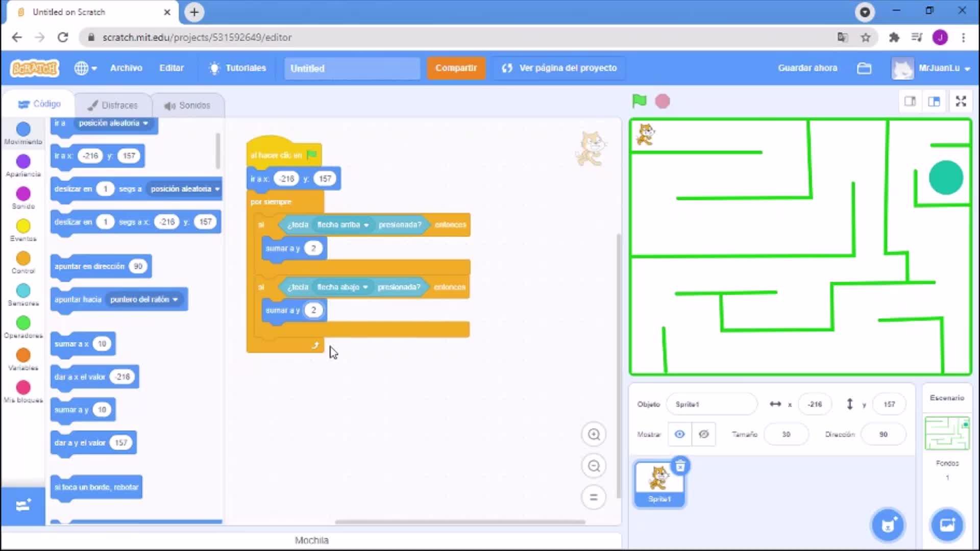Switch to the Disfraces tab
Viewport: 980px width, 551px height.
pos(113,105)
